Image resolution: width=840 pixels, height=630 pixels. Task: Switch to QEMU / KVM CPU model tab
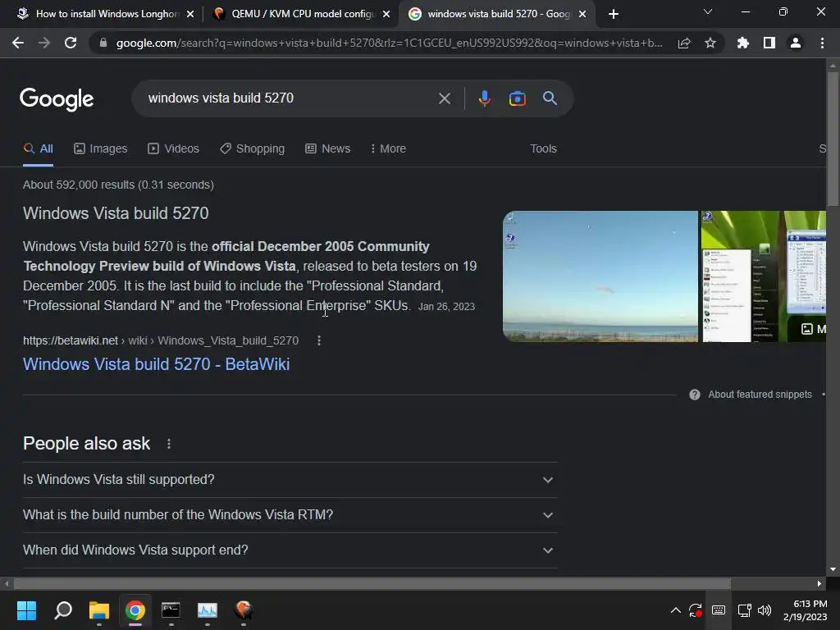pyautogui.click(x=303, y=14)
